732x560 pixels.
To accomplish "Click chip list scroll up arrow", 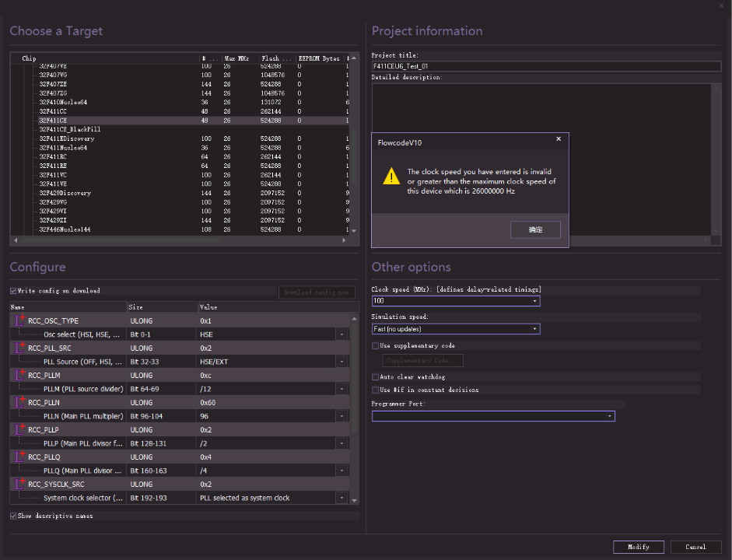I will (354, 58).
